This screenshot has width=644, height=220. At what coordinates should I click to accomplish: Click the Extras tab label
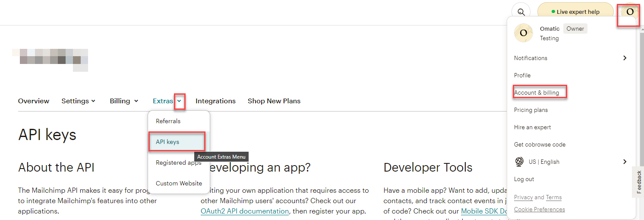163,101
